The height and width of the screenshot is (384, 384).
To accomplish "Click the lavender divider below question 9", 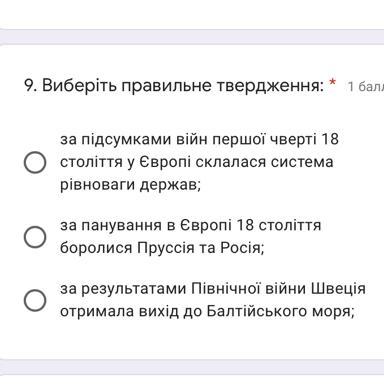I will [x=192, y=367].
